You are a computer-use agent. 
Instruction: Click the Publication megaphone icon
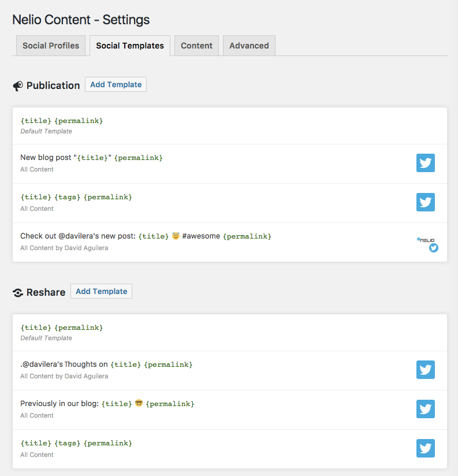click(x=18, y=85)
